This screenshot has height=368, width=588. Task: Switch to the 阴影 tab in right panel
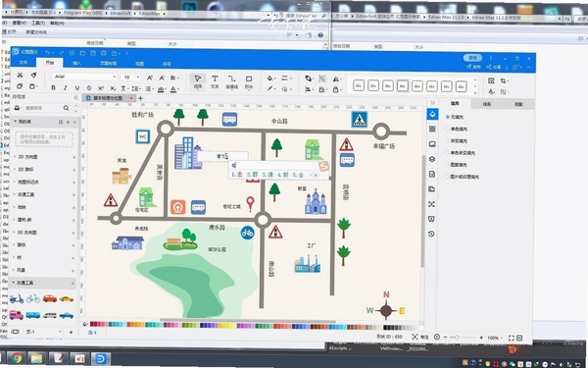click(x=518, y=104)
